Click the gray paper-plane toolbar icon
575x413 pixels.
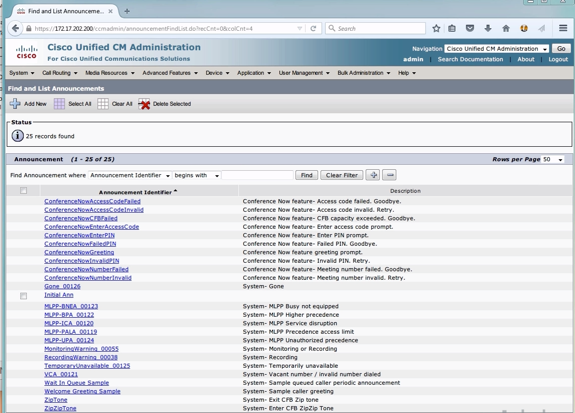click(542, 28)
